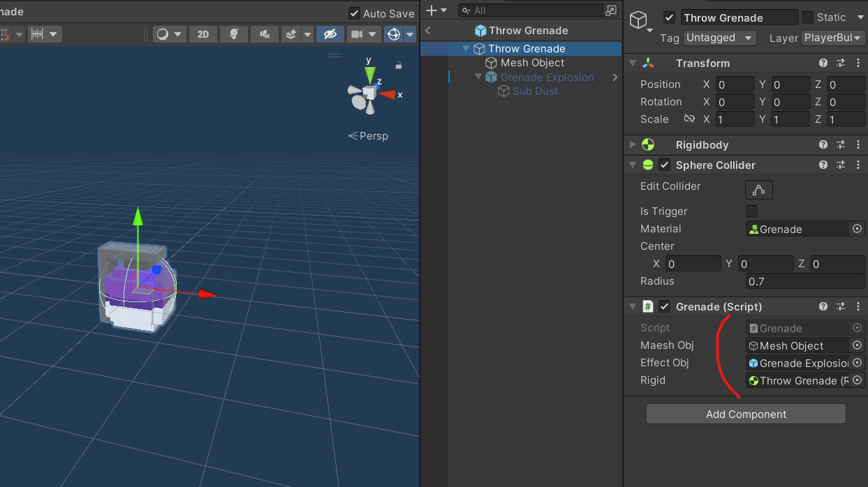868x487 pixels.
Task: Toggle hidden objects visibility eye icon
Action: pyautogui.click(x=330, y=34)
